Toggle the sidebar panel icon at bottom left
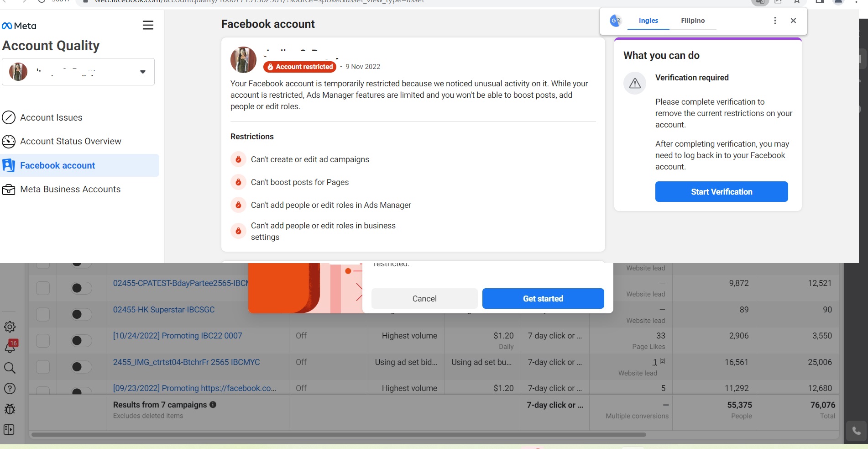Viewport: 868px width, 449px height. (9, 430)
